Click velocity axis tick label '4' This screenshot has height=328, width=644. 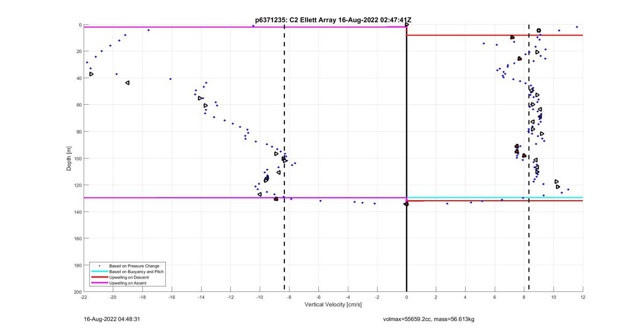pos(465,297)
